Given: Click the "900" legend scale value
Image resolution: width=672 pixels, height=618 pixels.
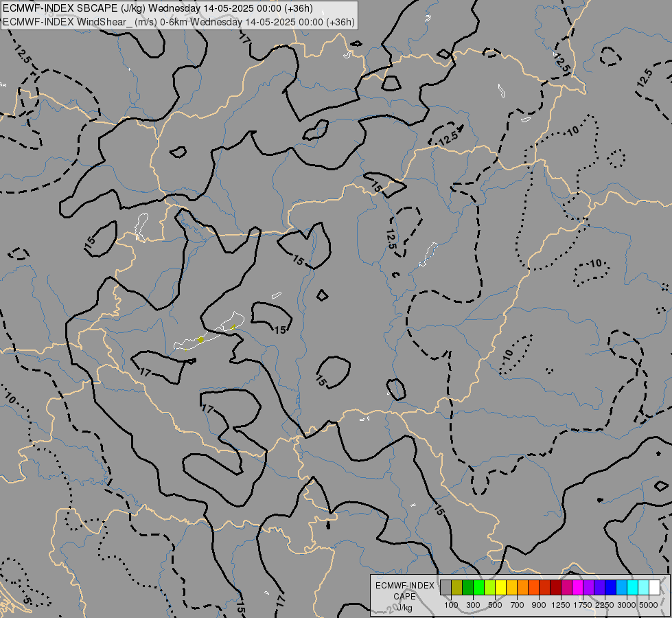Looking at the screenshot, I should pos(539,605).
